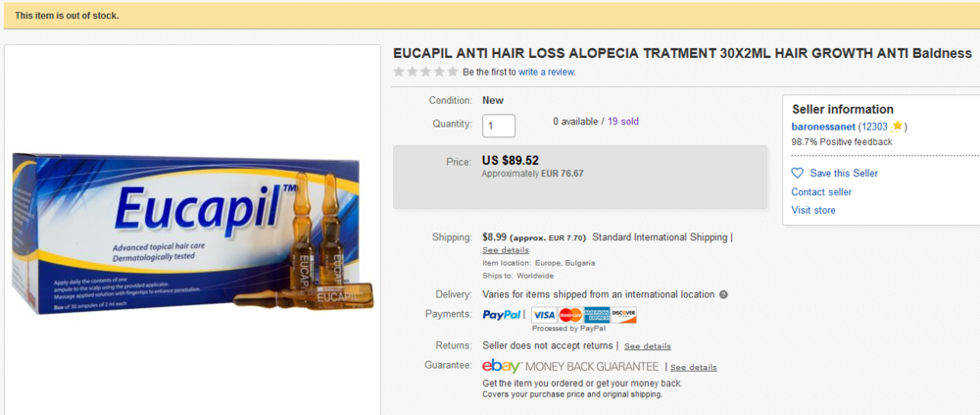View seller feedback score 12303

(x=874, y=127)
